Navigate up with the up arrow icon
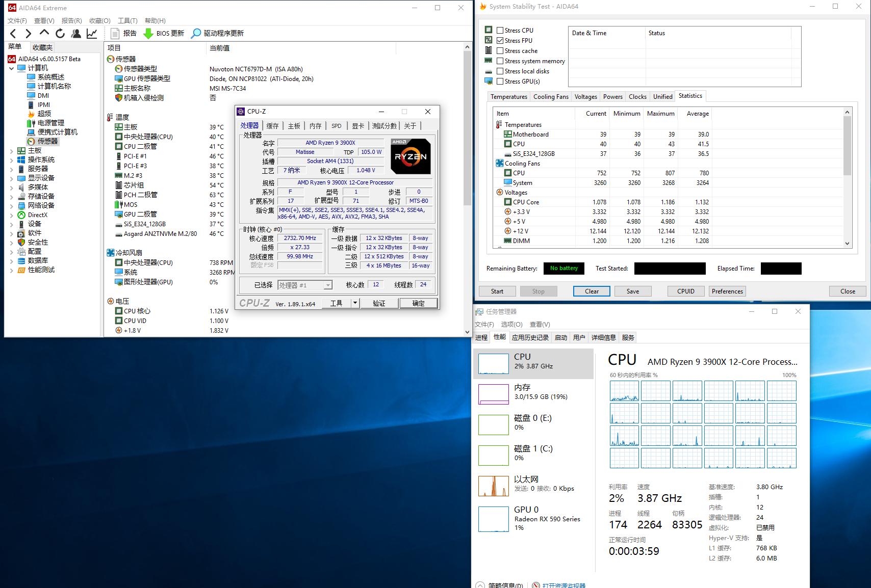 click(x=44, y=33)
